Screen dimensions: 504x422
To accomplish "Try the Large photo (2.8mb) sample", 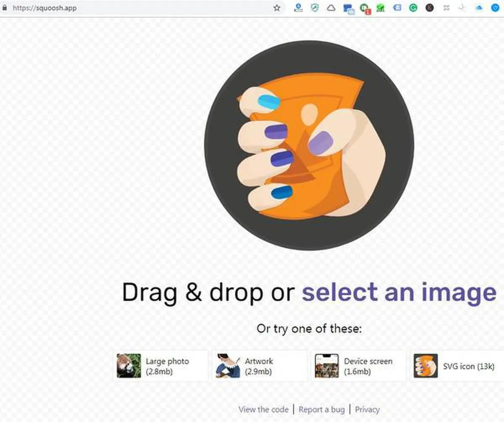I will (x=161, y=366).
